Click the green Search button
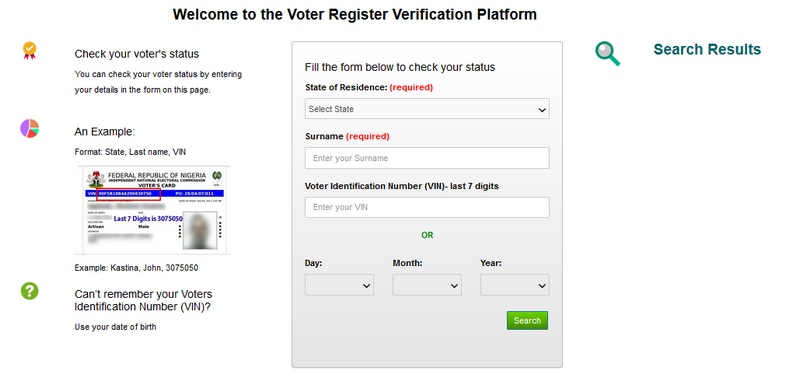Image resolution: width=800 pixels, height=375 pixels. tap(527, 320)
